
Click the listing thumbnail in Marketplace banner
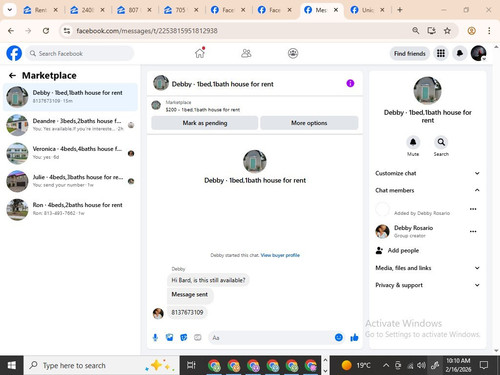(x=156, y=105)
